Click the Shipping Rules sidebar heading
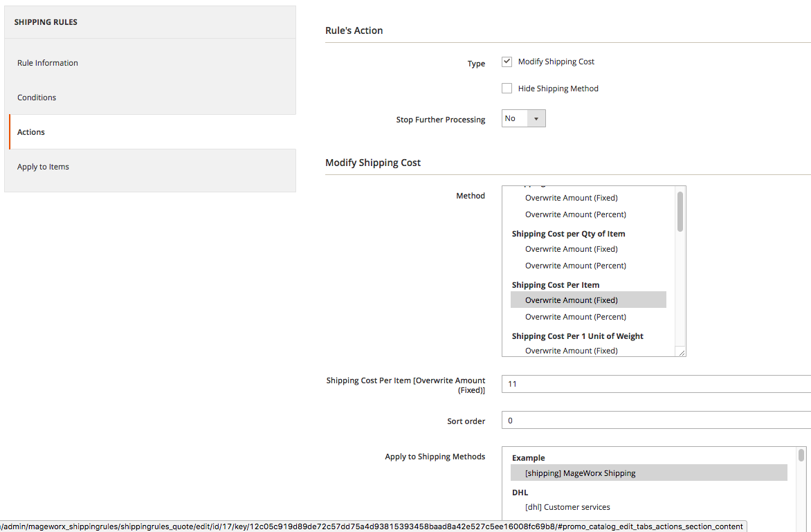Image resolution: width=811 pixels, height=532 pixels. point(46,22)
